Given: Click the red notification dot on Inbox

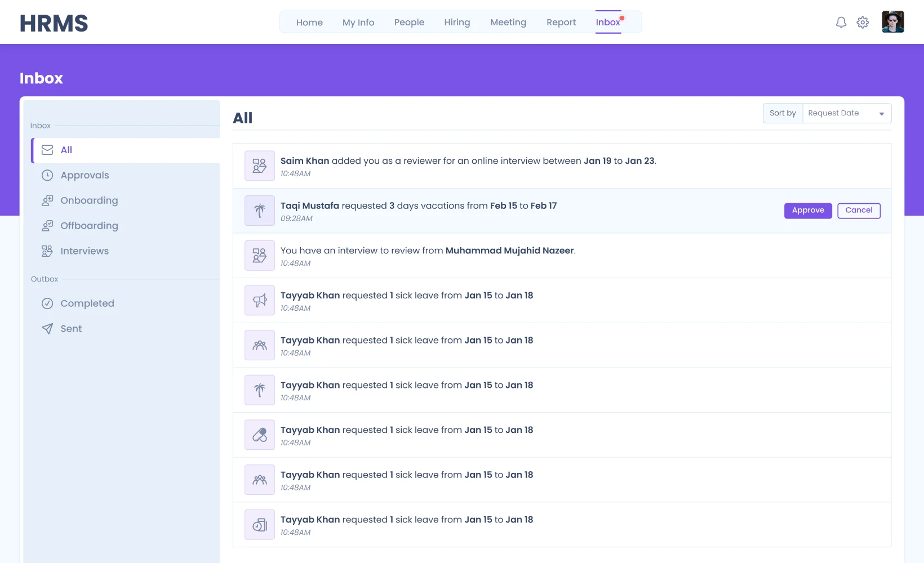Looking at the screenshot, I should tap(622, 18).
